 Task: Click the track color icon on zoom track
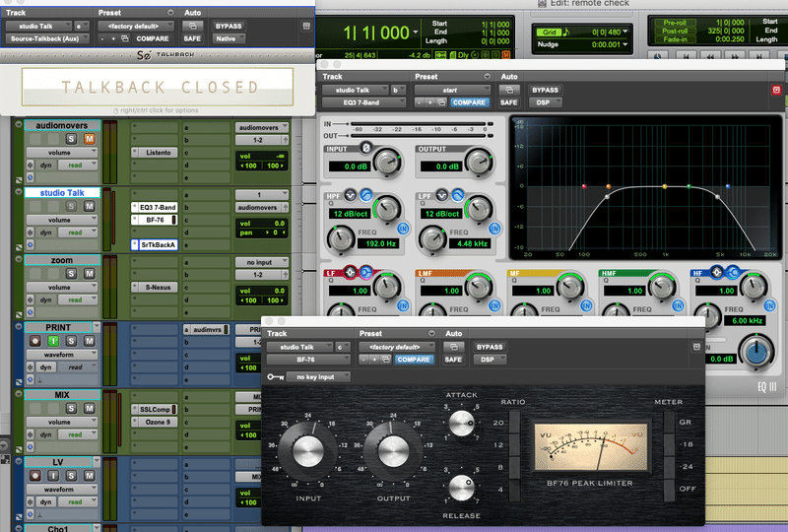(19, 315)
